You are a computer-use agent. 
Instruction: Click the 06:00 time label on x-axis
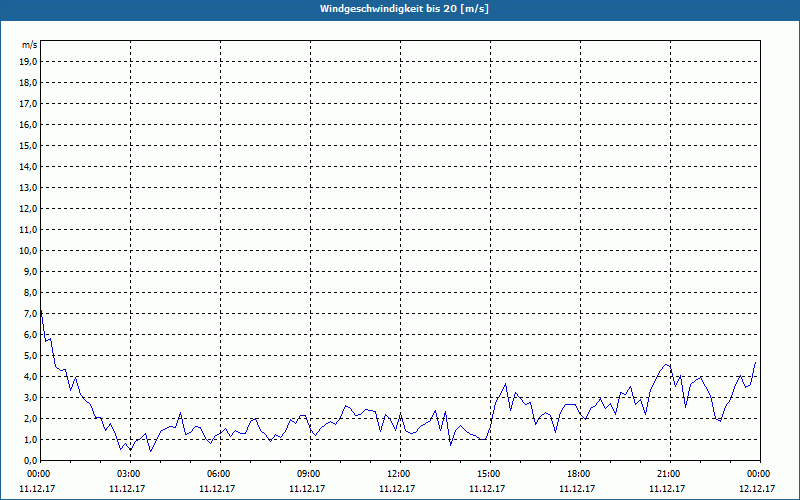[x=219, y=474]
